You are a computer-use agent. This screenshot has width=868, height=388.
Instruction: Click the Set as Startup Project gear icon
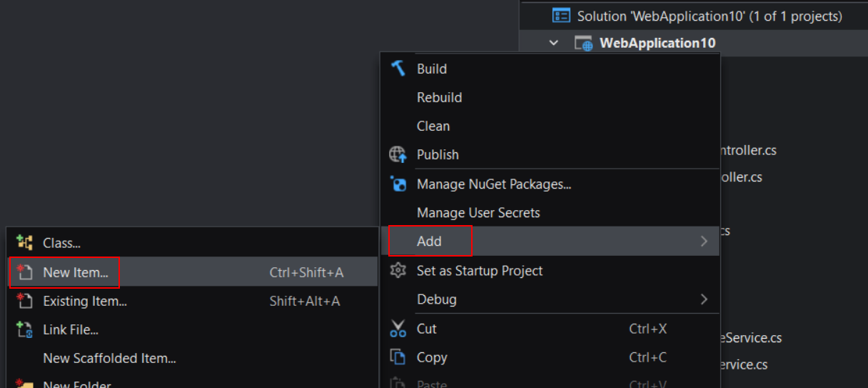[398, 271]
